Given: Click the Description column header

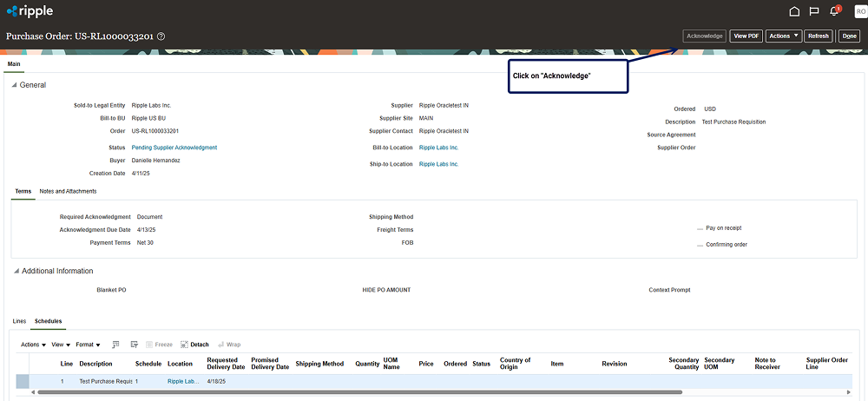Looking at the screenshot, I should tap(95, 364).
